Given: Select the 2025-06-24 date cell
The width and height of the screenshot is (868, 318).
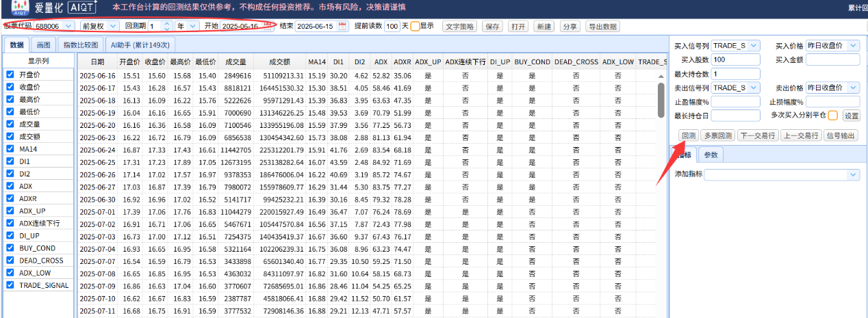Looking at the screenshot, I should 97,150.
